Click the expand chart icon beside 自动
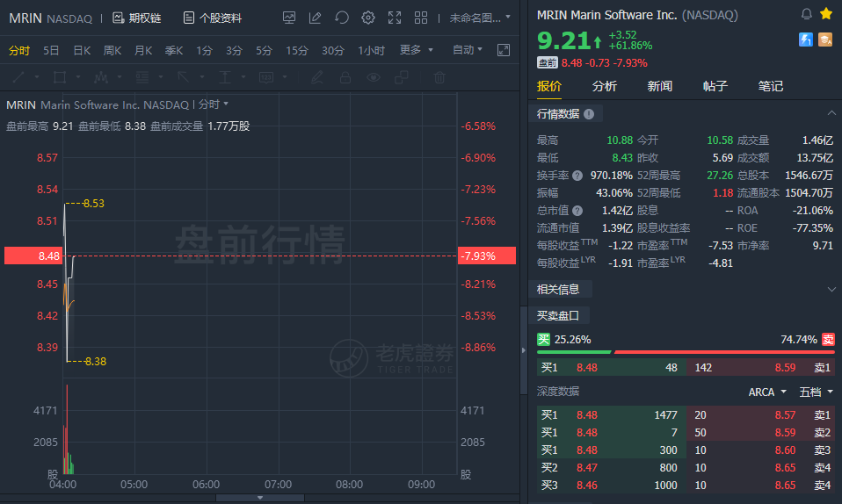 [x=504, y=50]
